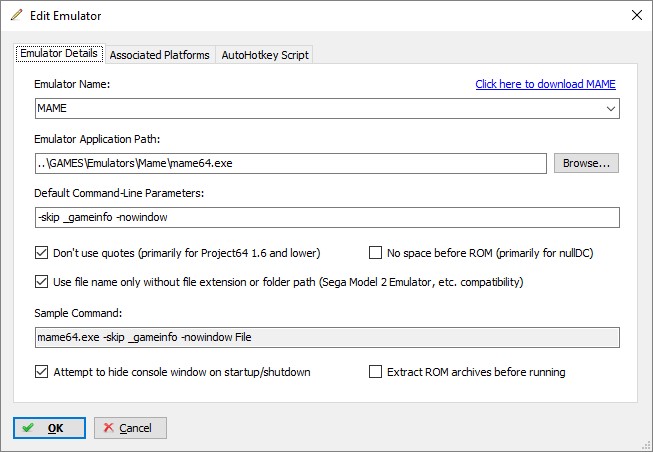Focus the Default Command-Line Parameters field
The height and width of the screenshot is (452, 653).
327,217
